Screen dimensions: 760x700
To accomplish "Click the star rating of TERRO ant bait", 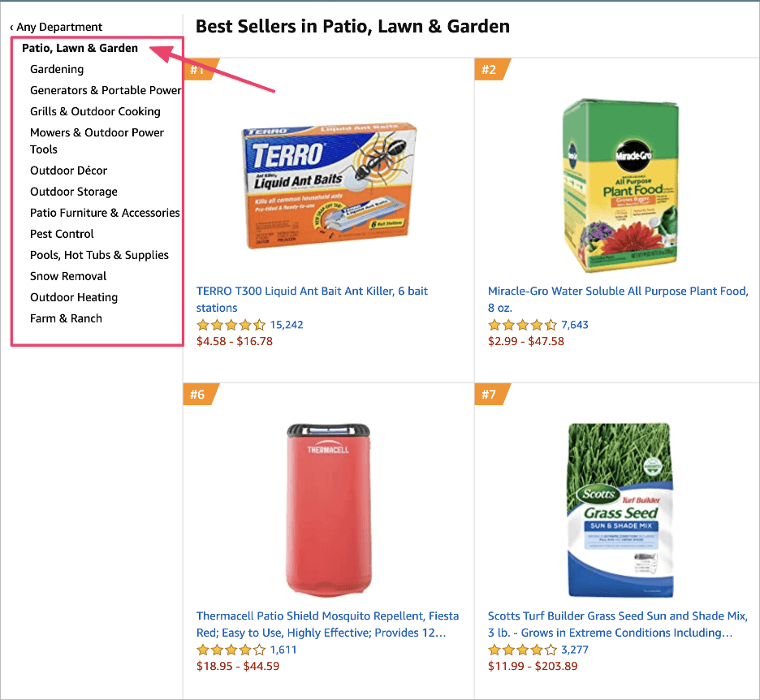I will click(231, 325).
